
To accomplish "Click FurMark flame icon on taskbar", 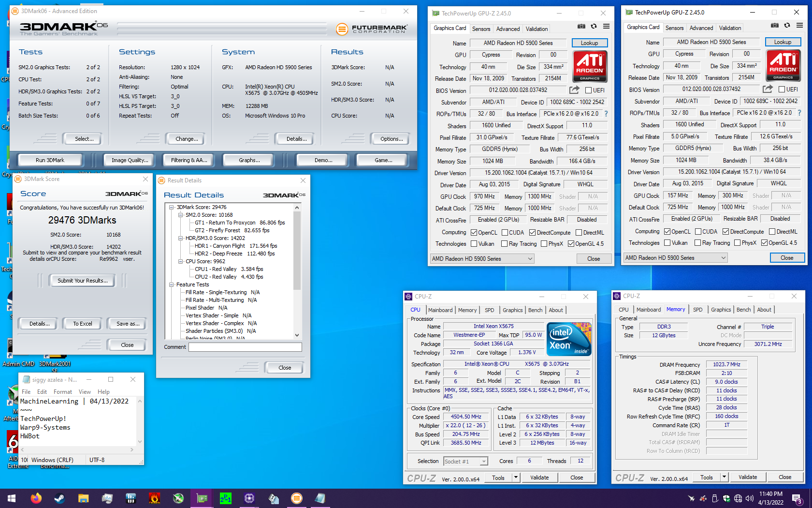I will click(155, 498).
